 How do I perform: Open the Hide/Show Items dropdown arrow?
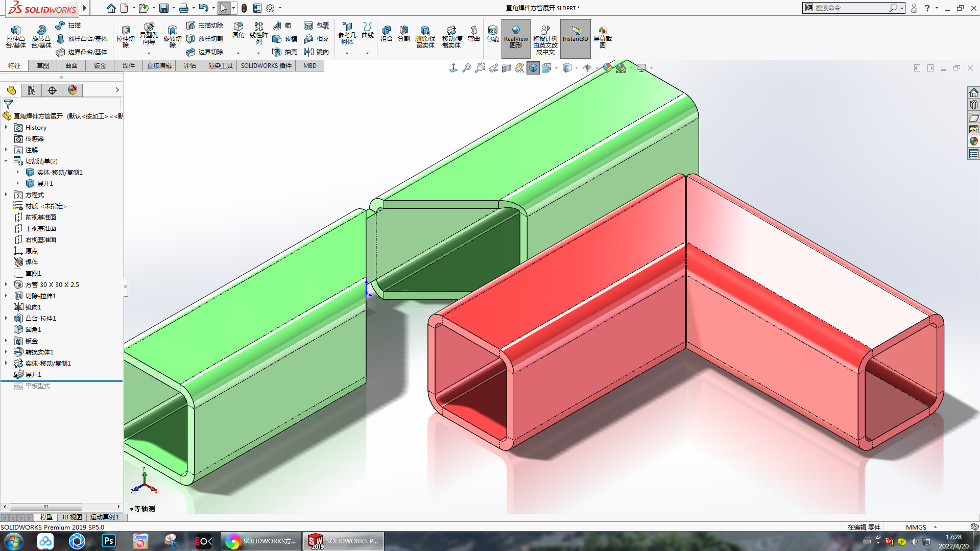click(596, 68)
